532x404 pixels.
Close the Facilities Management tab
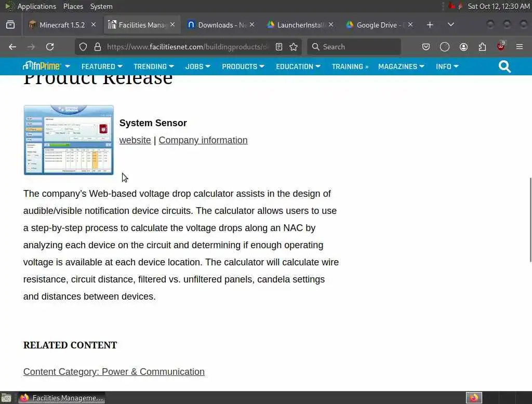tap(172, 25)
